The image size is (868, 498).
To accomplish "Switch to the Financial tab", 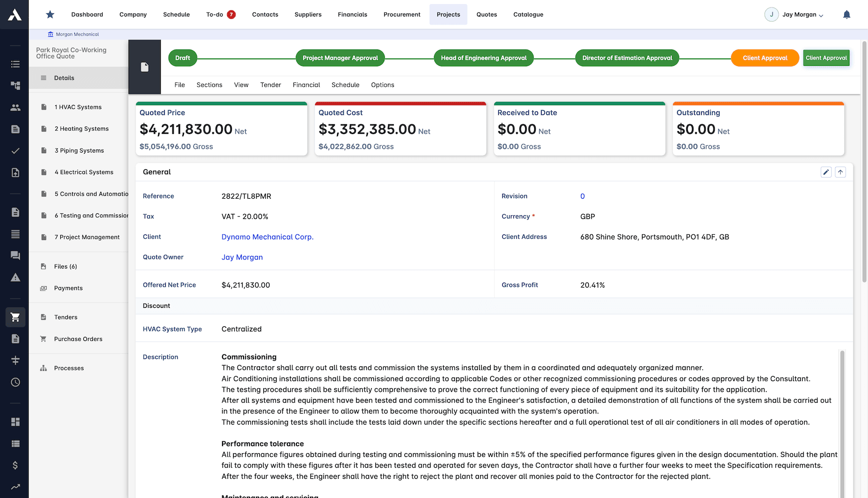I will point(306,85).
